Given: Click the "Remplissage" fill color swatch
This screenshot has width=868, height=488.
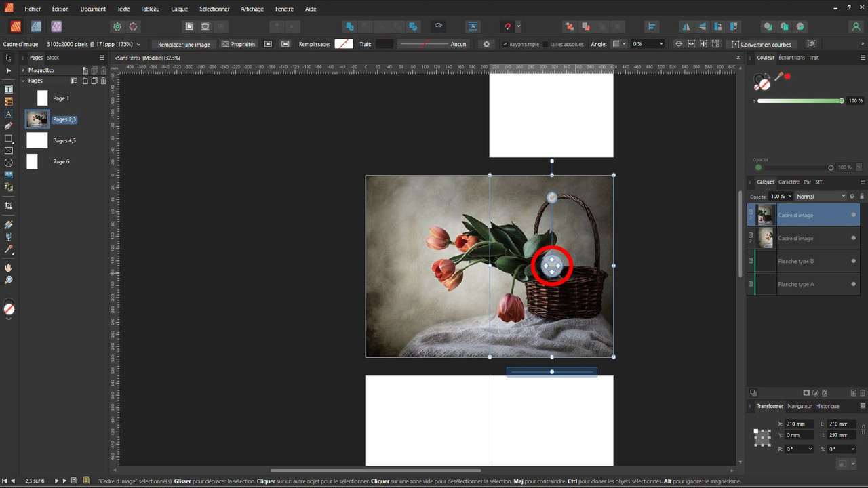Looking at the screenshot, I should point(344,44).
